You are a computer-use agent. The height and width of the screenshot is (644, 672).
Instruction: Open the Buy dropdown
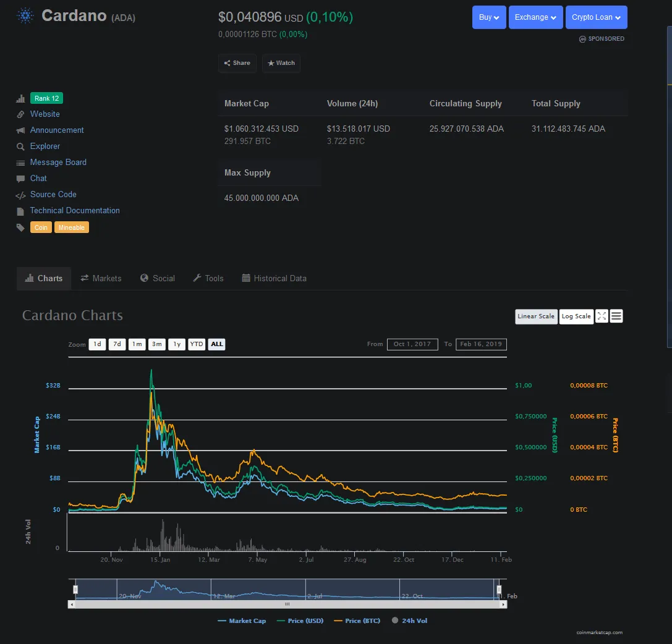pyautogui.click(x=489, y=17)
